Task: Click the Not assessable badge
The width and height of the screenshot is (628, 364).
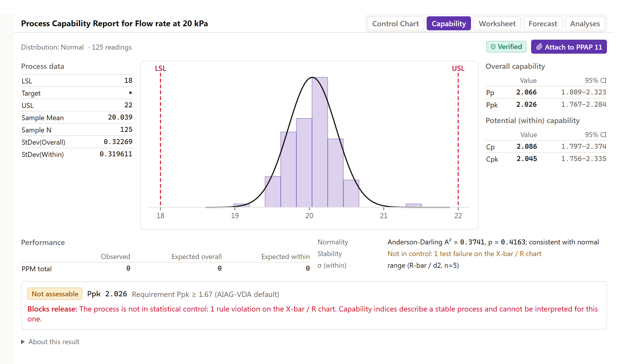Action: (x=55, y=294)
